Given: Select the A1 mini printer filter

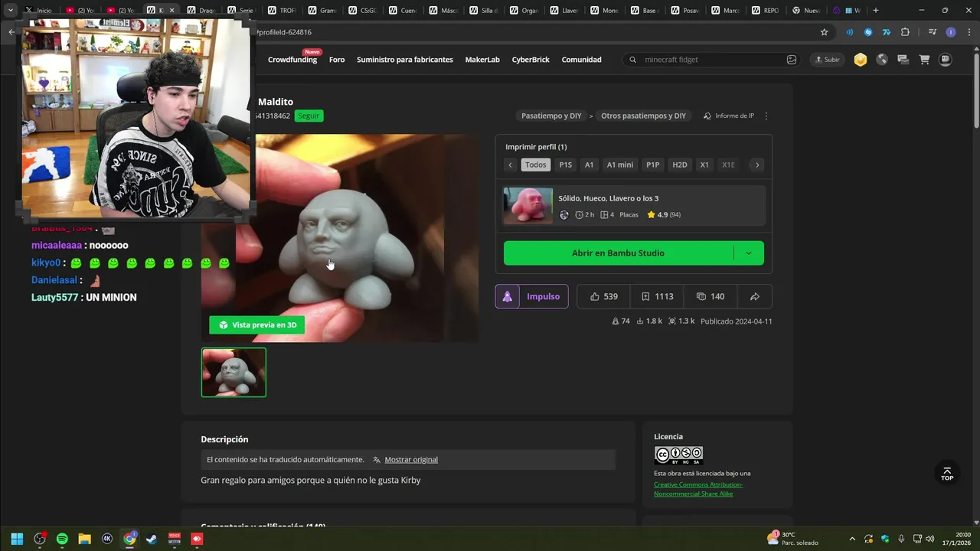Looking at the screenshot, I should (x=620, y=165).
